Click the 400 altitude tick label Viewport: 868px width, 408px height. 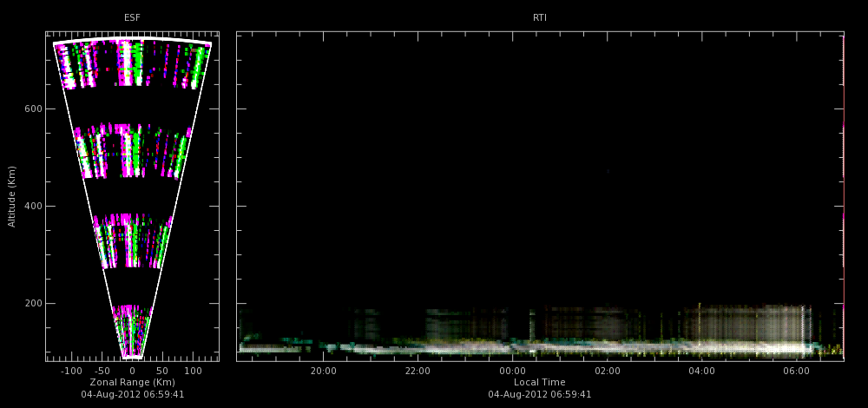[34, 207]
